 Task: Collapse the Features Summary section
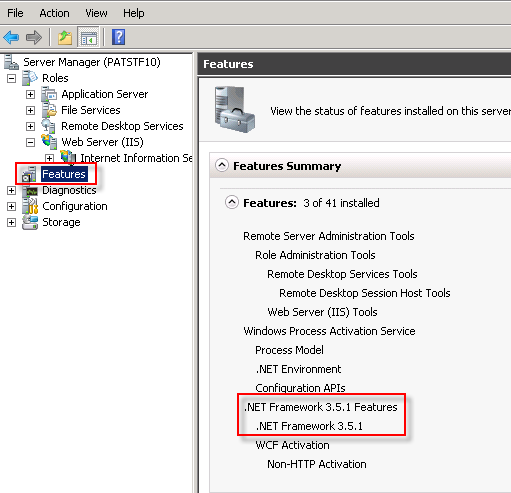point(222,165)
